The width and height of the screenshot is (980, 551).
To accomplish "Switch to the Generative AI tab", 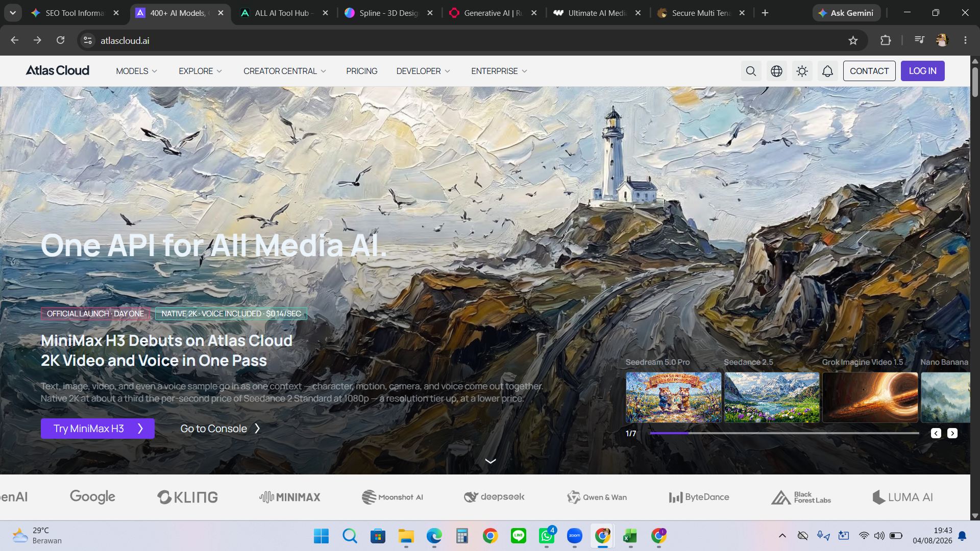I will click(x=493, y=13).
